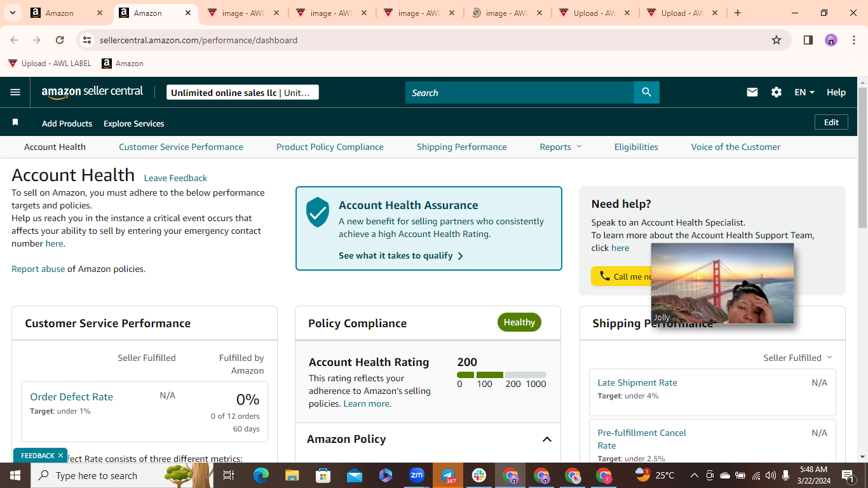
Task: Click Add Products in the favorites bar
Action: (x=67, y=123)
